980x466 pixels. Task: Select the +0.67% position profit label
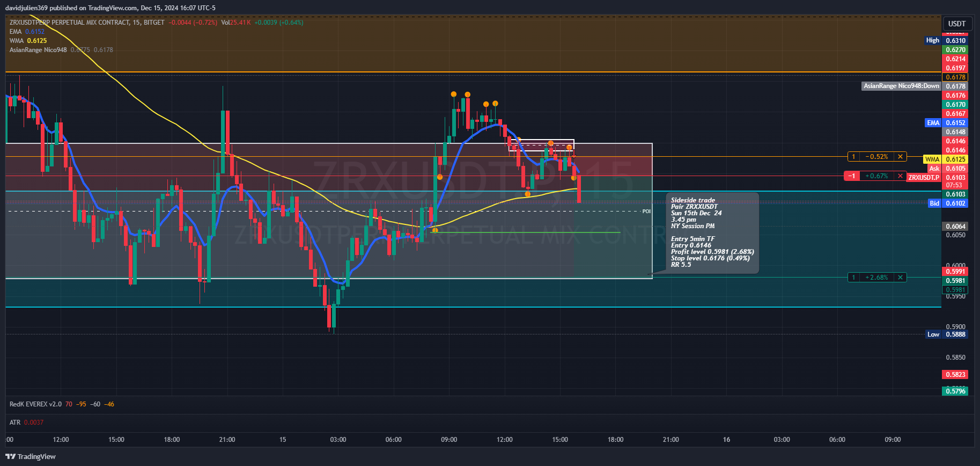876,176
